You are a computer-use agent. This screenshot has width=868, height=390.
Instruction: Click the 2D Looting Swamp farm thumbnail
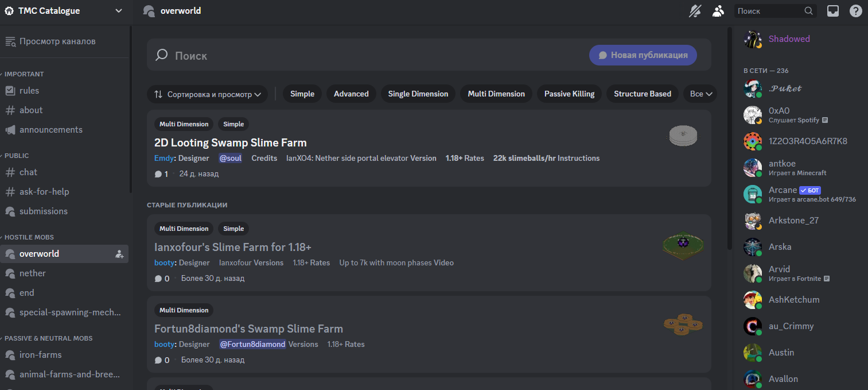683,136
